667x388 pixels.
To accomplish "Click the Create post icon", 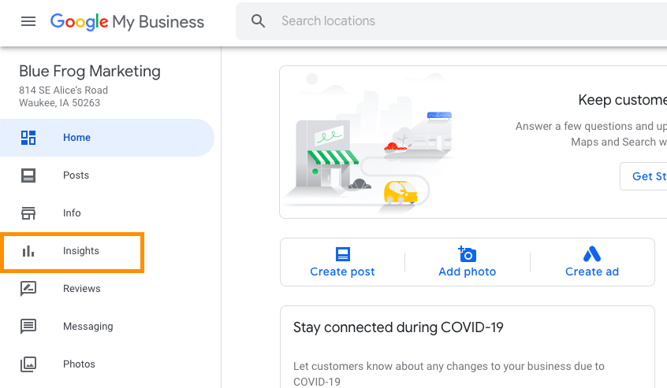I will 342,254.
